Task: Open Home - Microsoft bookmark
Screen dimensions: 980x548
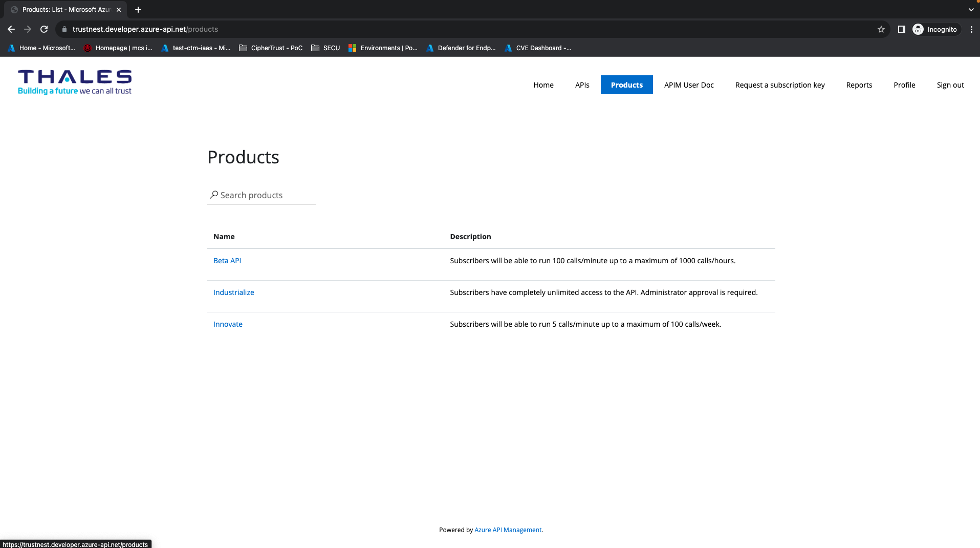Action: pyautogui.click(x=41, y=48)
